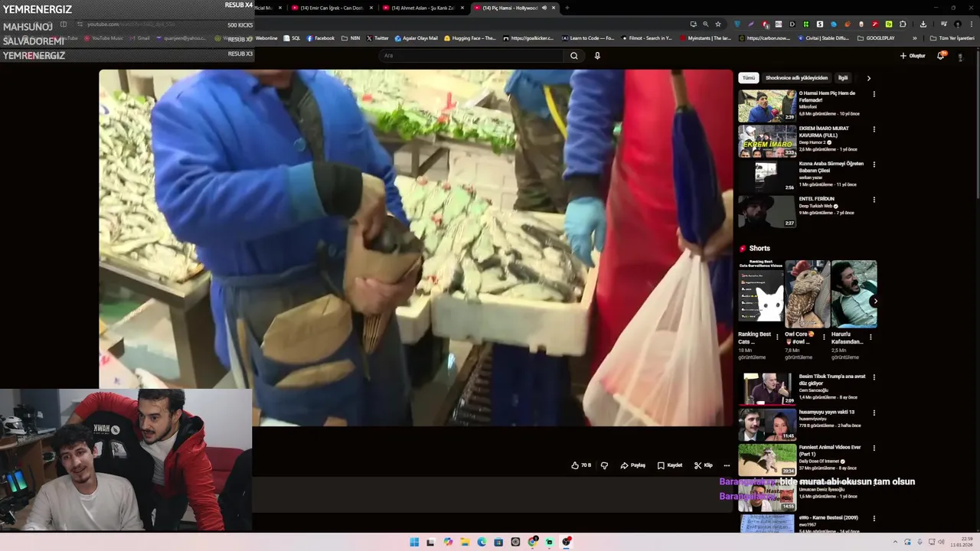980x551 pixels.
Task: Open Twitter bookmark
Action: [x=377, y=38]
